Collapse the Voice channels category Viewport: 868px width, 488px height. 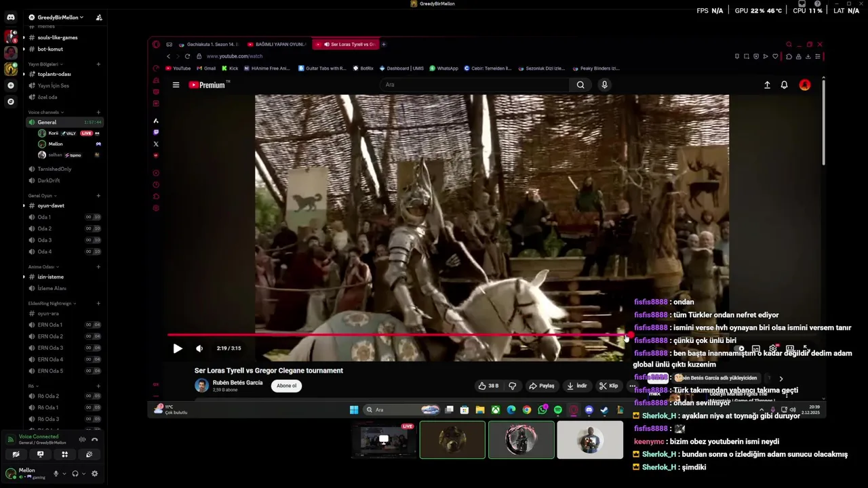point(45,112)
